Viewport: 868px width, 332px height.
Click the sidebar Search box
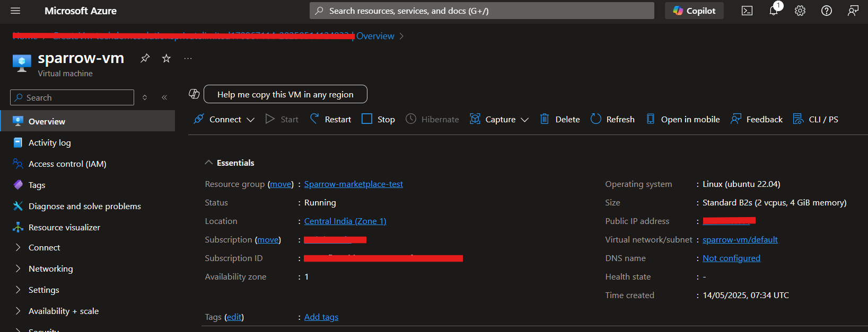pyautogui.click(x=72, y=97)
